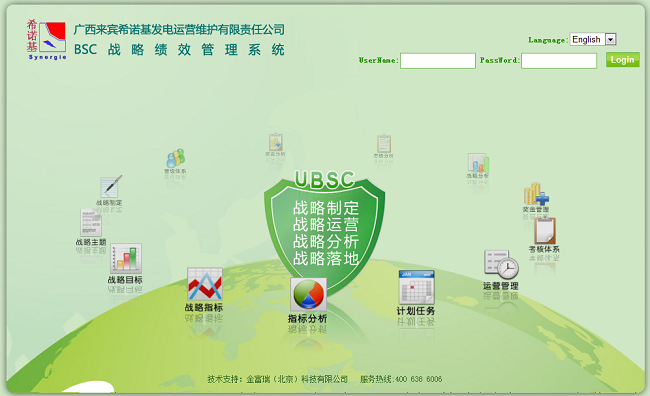
Task: Open the 战略分析 column chart icon
Action: [x=478, y=163]
